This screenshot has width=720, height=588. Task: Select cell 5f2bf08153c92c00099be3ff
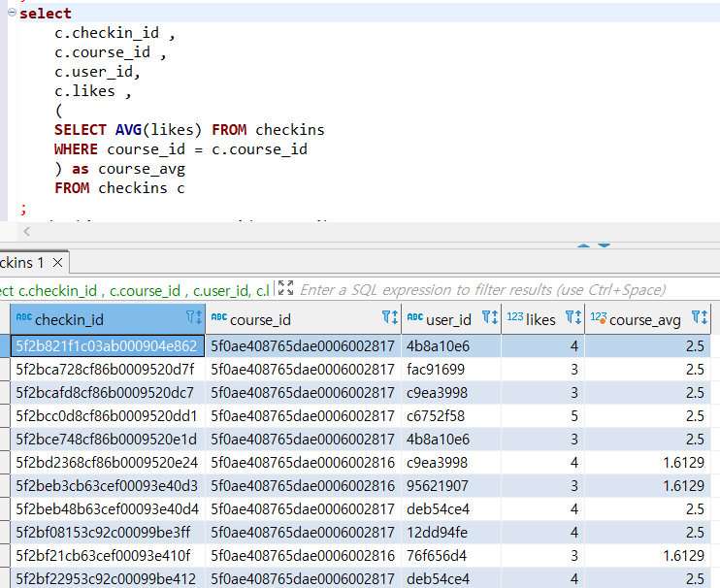point(108,533)
